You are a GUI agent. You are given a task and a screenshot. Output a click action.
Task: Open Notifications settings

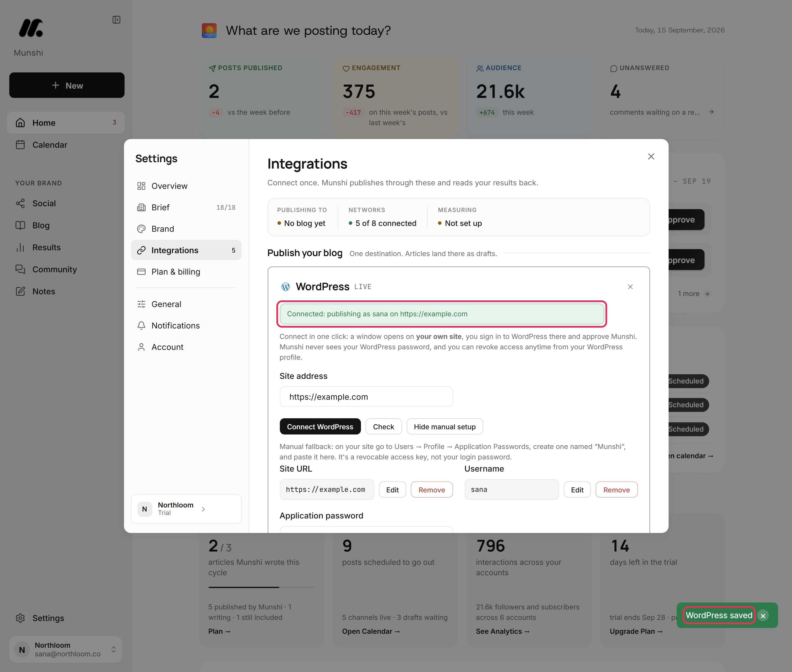pos(186,326)
